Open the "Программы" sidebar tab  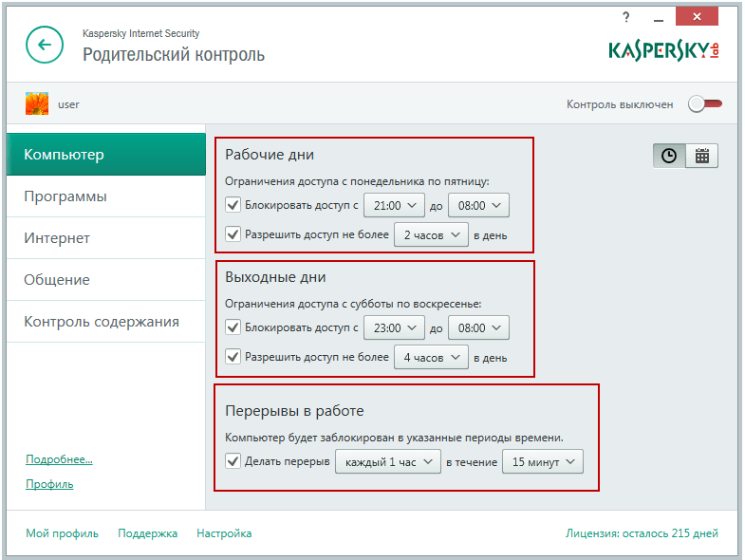[106, 196]
